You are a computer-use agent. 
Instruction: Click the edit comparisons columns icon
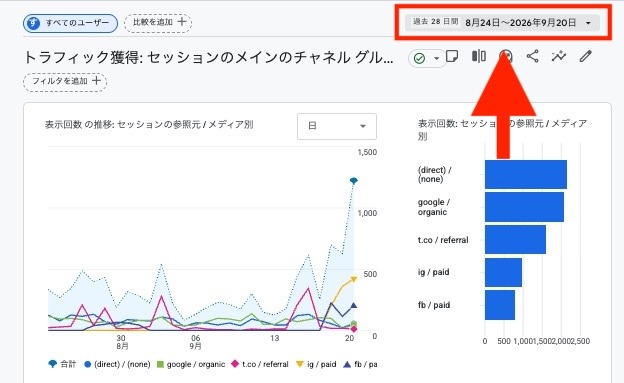[x=479, y=57]
